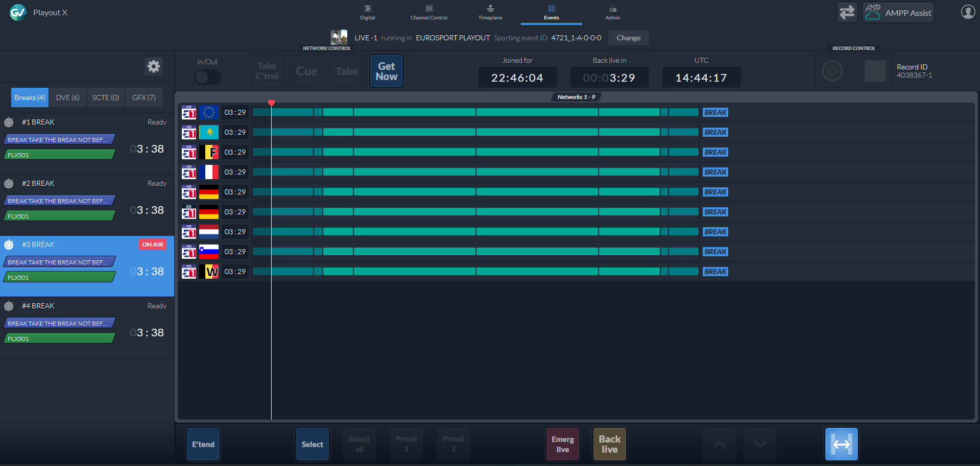This screenshot has width=980, height=466.
Task: Click the Back live button
Action: pos(610,444)
